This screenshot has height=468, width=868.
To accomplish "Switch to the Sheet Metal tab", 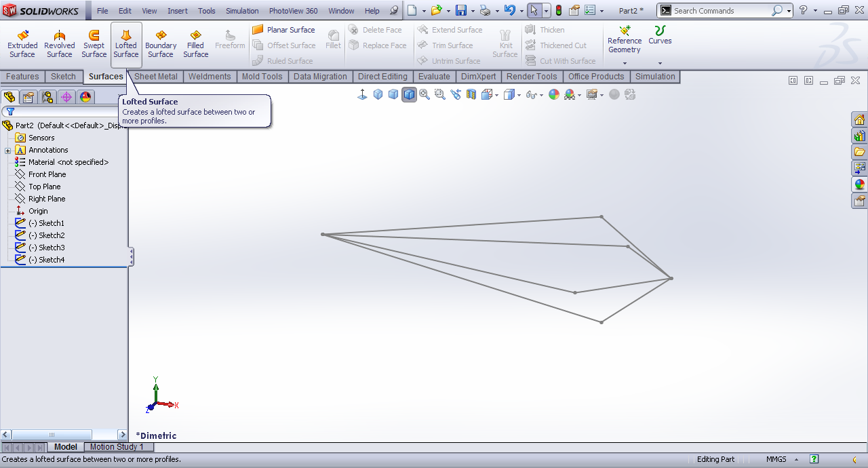I will click(156, 77).
